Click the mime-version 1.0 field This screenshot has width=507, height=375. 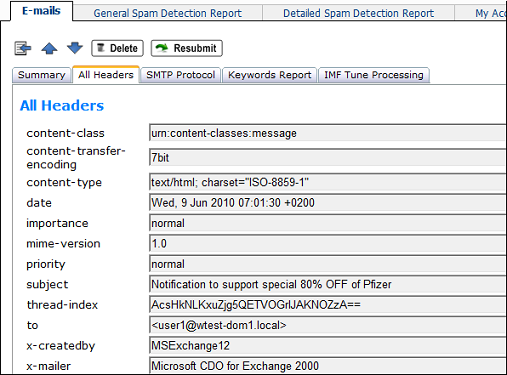coord(328,243)
